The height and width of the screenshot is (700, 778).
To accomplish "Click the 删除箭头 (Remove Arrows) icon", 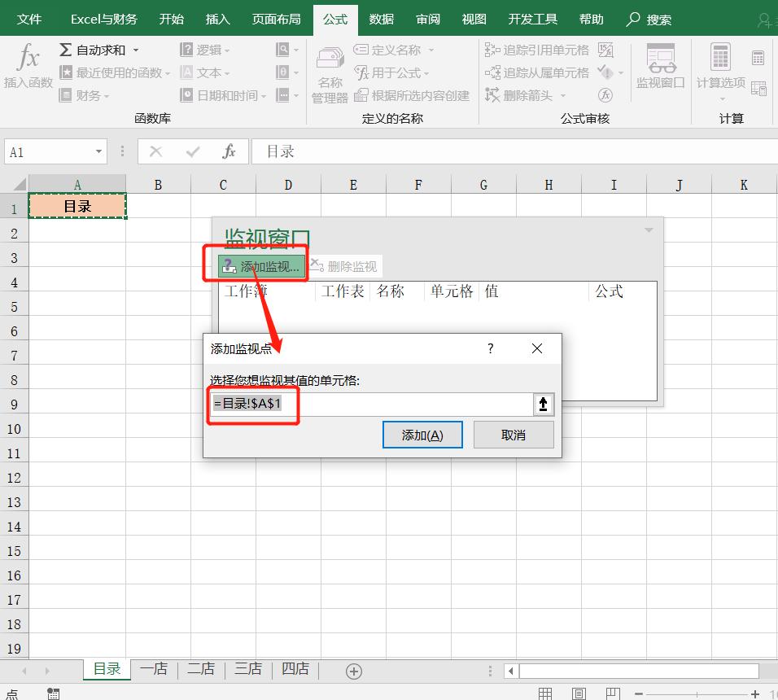I will pyautogui.click(x=525, y=94).
